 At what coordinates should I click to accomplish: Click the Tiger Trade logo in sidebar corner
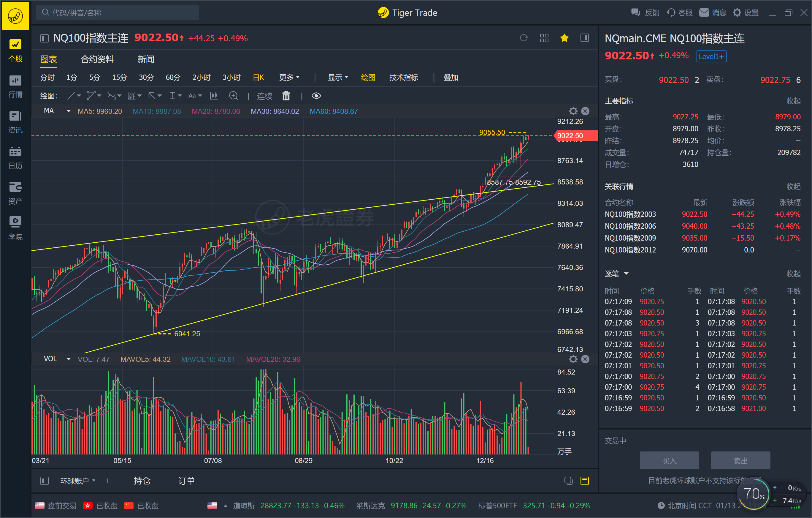[x=15, y=15]
